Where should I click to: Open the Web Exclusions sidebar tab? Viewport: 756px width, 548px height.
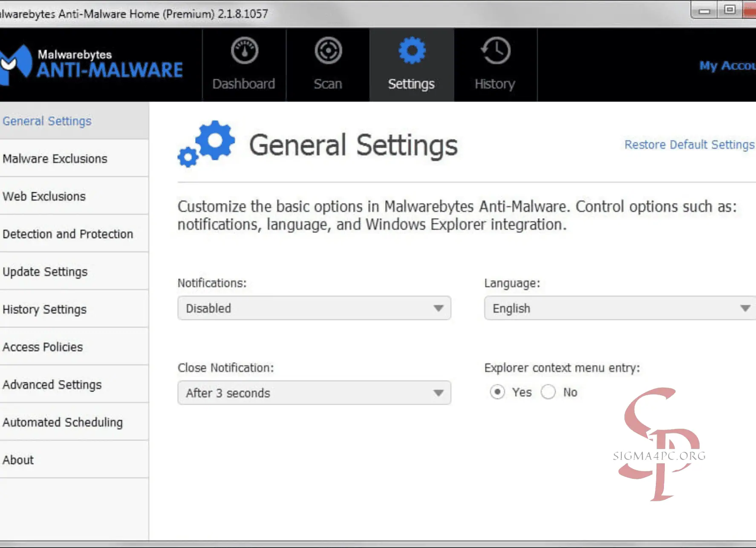(74, 196)
